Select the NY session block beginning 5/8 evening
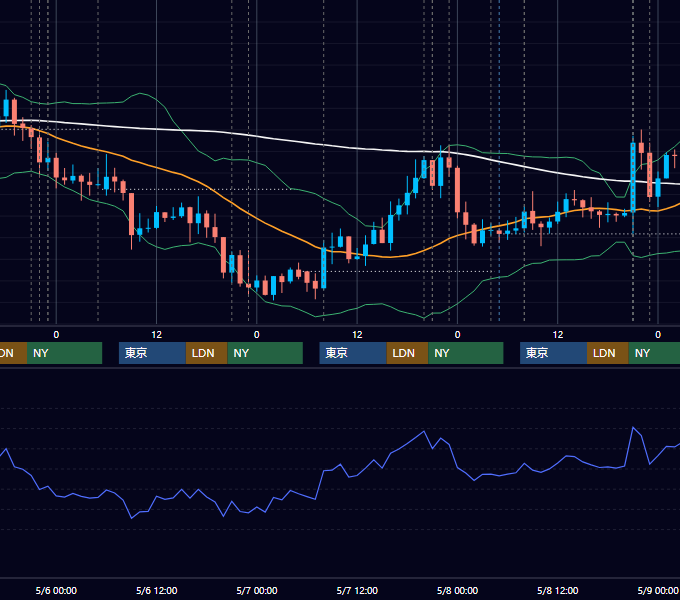The width and height of the screenshot is (680, 600). click(x=654, y=353)
